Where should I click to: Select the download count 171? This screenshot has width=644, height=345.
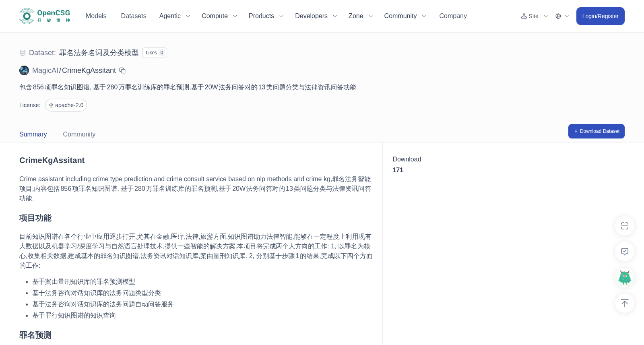click(398, 170)
